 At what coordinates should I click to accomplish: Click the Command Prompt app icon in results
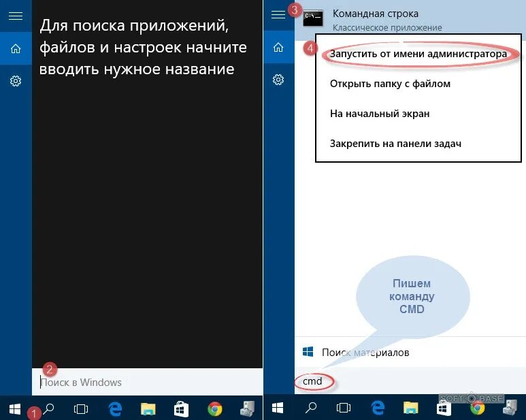click(312, 18)
